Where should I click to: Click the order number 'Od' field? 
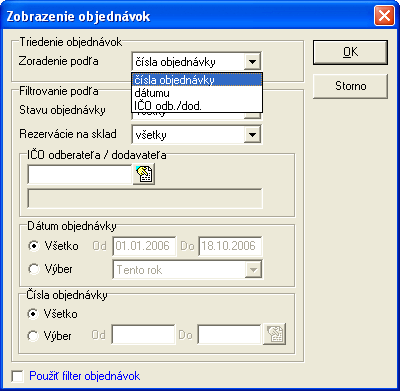coord(143,334)
